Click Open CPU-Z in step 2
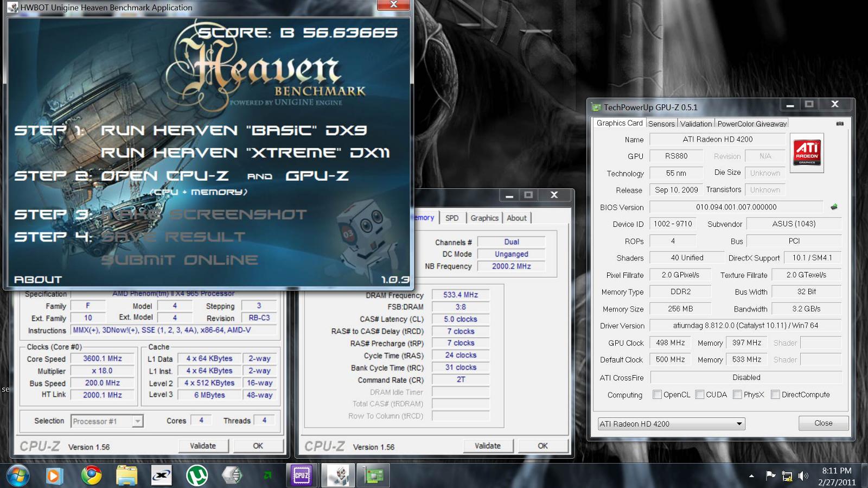The image size is (868, 488). [x=165, y=175]
